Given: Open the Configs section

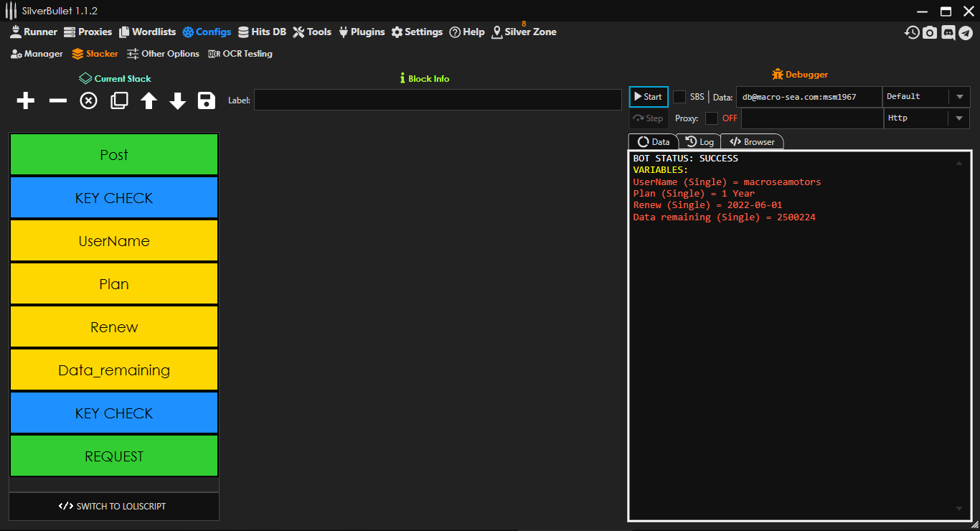Looking at the screenshot, I should tap(207, 32).
